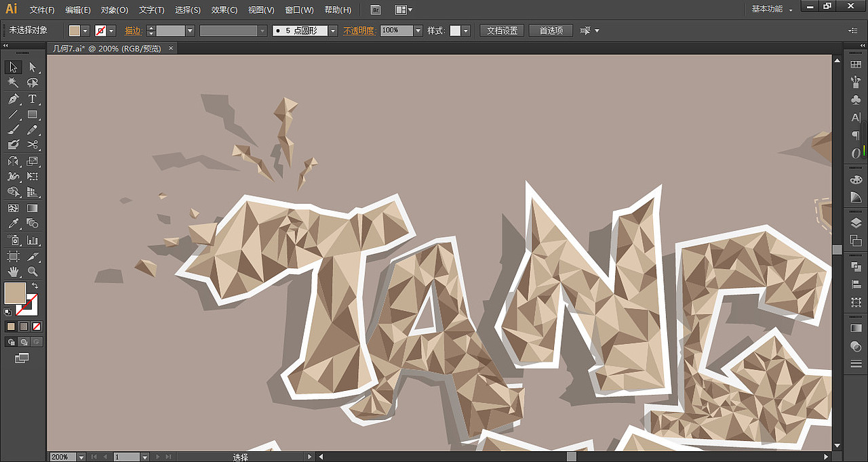Select the Column Graph tool
The height and width of the screenshot is (462, 868).
click(x=32, y=240)
